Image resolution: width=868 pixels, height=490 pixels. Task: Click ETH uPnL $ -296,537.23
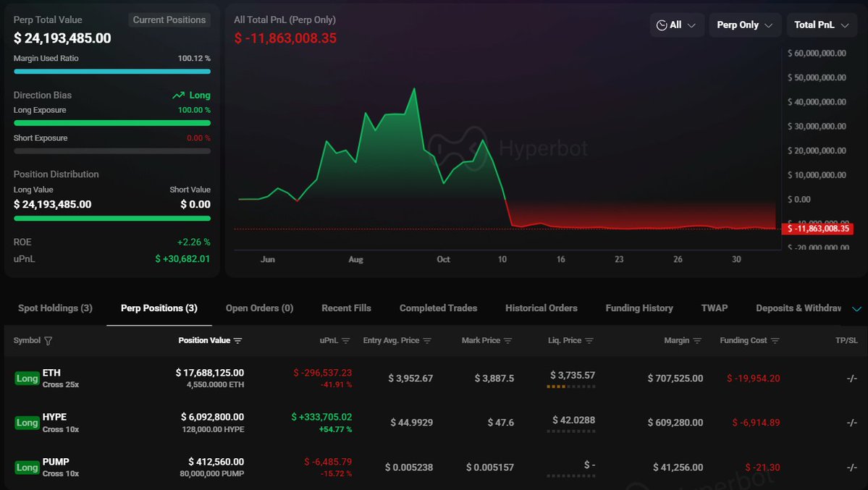pyautogui.click(x=323, y=373)
